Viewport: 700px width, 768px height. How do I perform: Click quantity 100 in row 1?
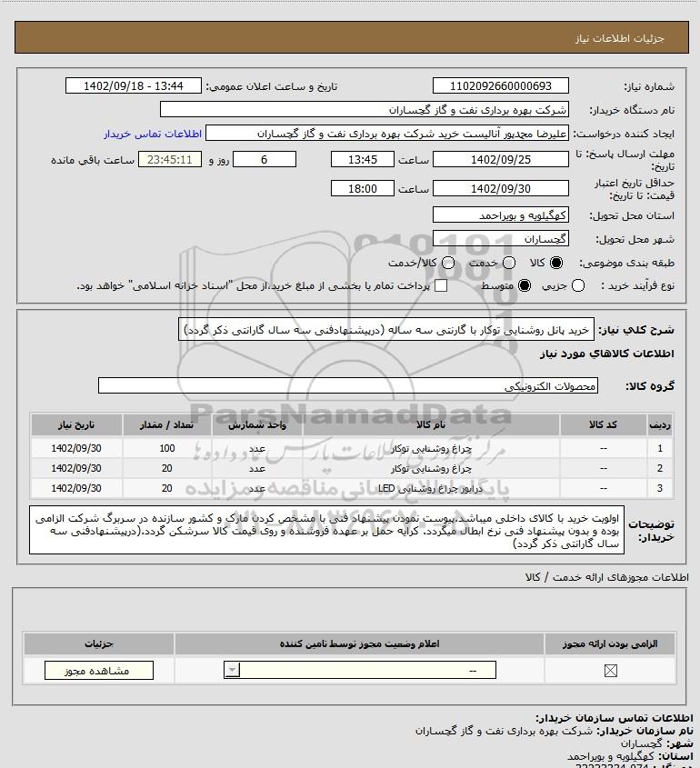(167, 448)
